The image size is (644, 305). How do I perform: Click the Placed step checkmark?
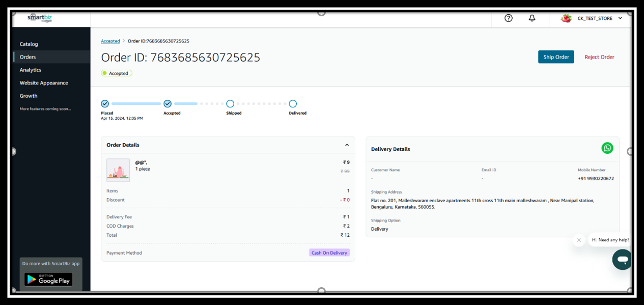pyautogui.click(x=105, y=104)
